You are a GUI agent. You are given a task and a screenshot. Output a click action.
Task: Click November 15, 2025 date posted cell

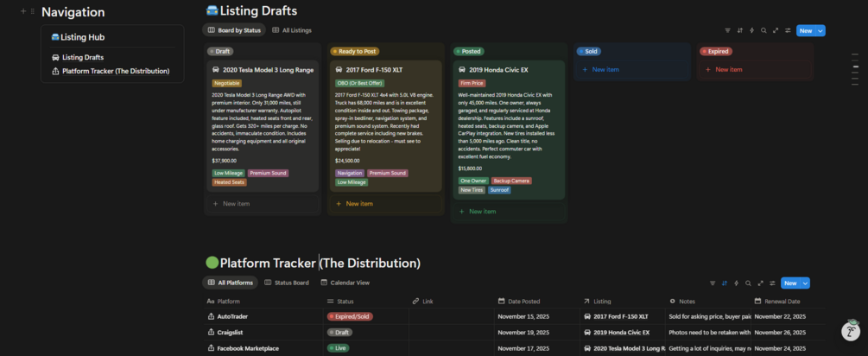(536, 317)
